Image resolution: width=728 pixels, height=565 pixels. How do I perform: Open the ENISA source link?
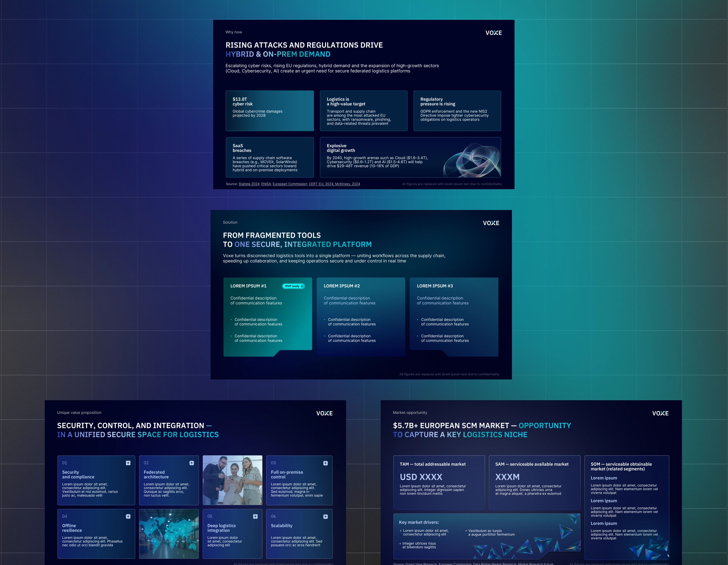pos(266,184)
